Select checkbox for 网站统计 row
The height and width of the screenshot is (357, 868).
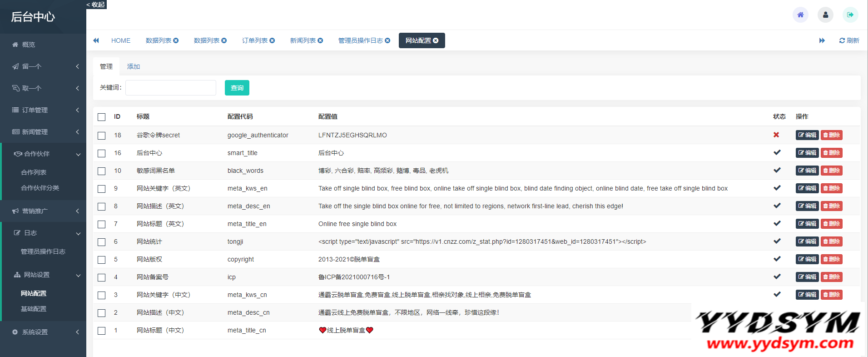pyautogui.click(x=102, y=242)
